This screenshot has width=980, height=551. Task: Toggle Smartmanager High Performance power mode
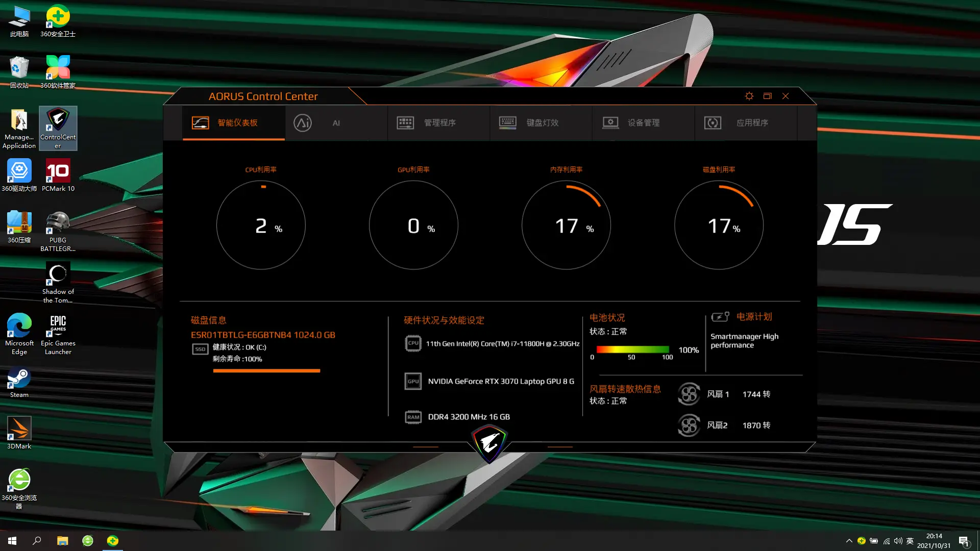745,340
